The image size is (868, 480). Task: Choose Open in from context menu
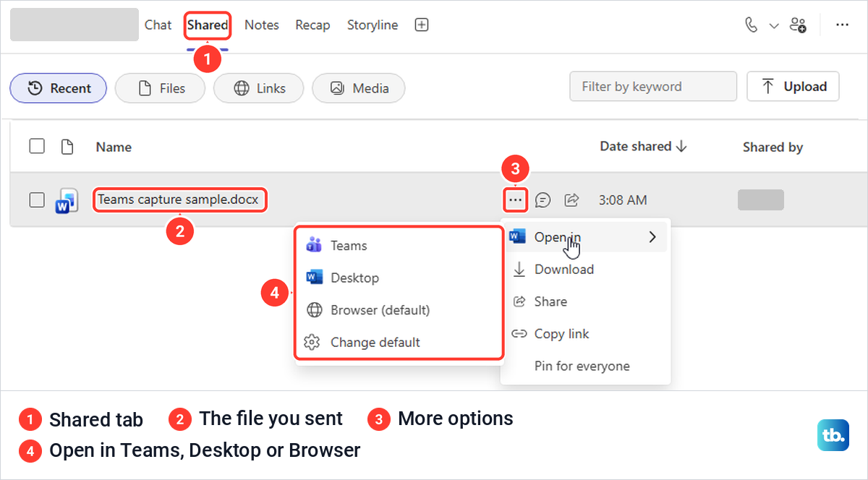(586, 237)
